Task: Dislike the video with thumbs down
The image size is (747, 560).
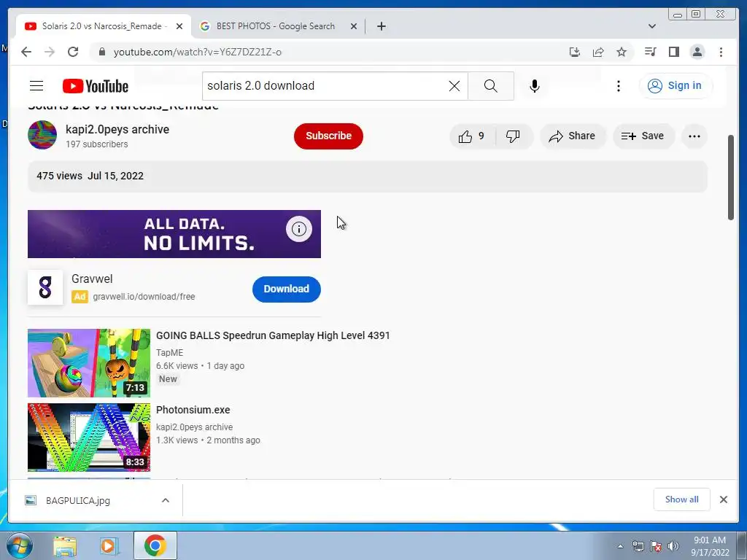Action: pos(513,136)
